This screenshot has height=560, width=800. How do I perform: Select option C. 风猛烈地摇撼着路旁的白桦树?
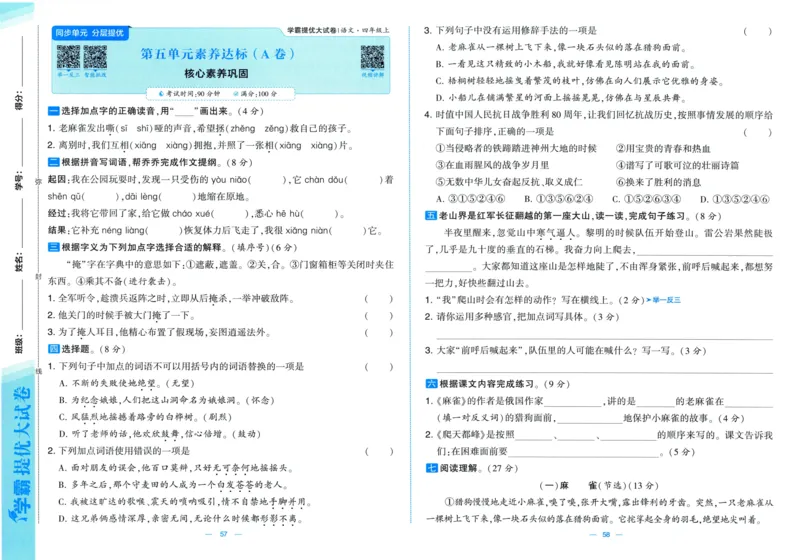(145, 417)
